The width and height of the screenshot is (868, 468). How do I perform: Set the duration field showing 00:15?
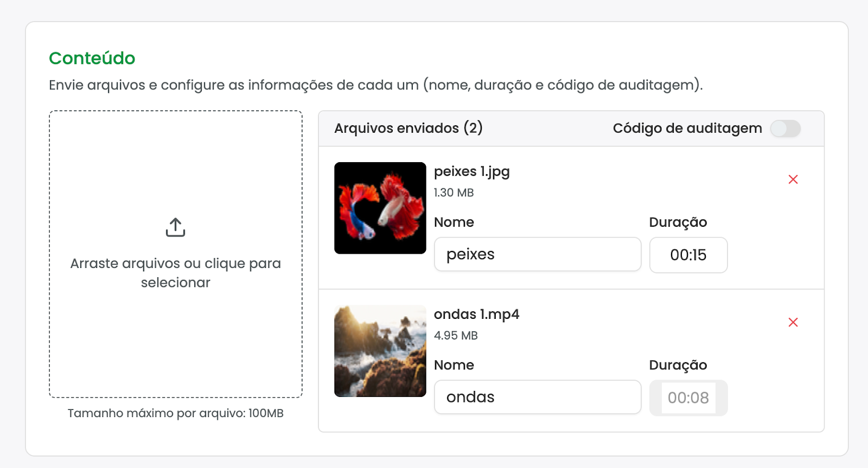coord(688,255)
